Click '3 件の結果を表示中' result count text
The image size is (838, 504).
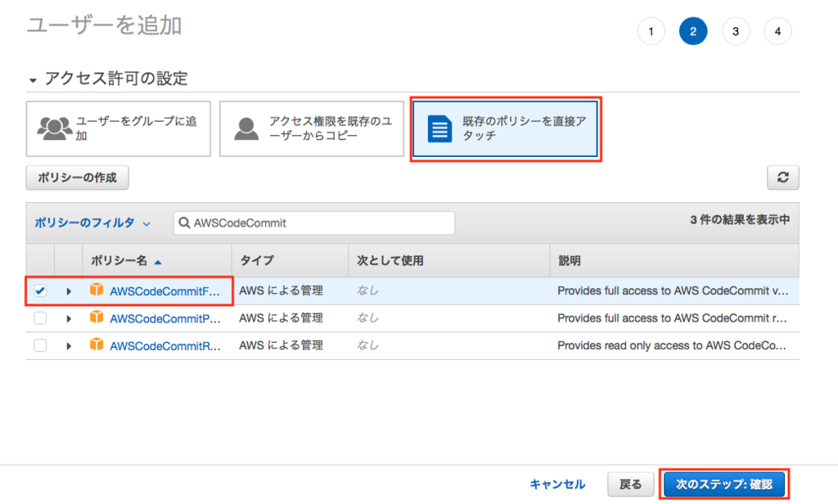point(740,219)
